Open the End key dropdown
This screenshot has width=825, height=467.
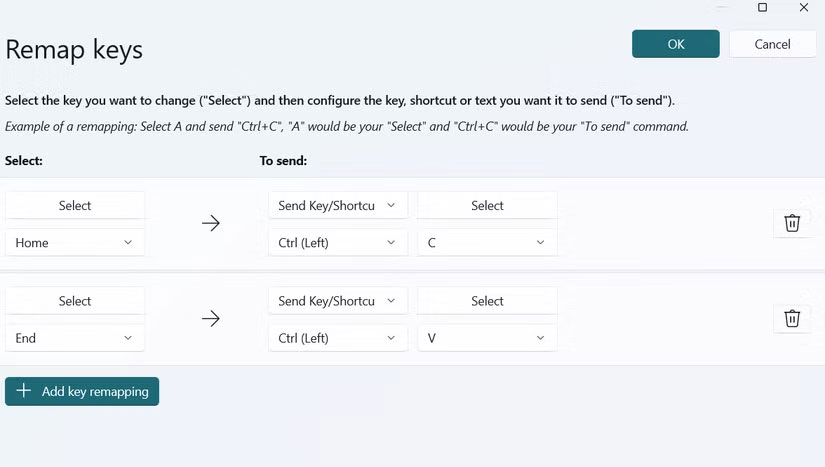click(x=75, y=338)
